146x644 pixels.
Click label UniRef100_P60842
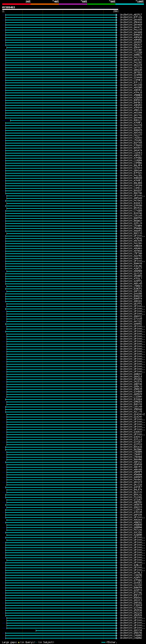(x=131, y=480)
